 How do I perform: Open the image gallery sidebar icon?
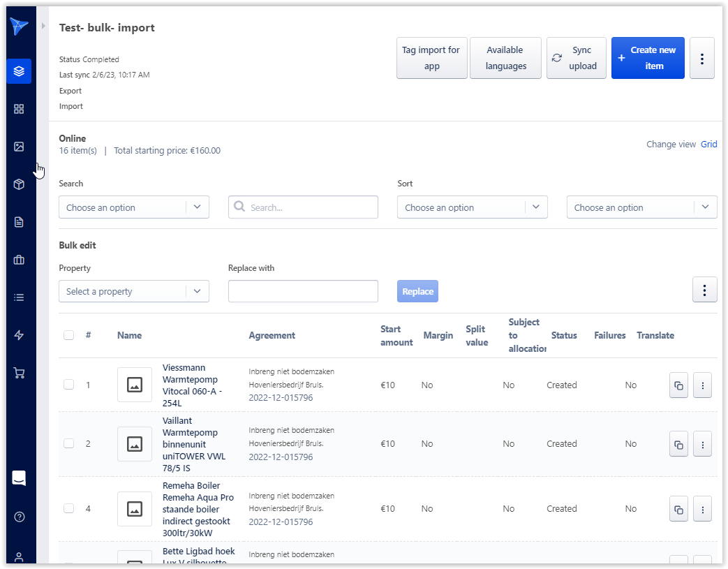[19, 147]
